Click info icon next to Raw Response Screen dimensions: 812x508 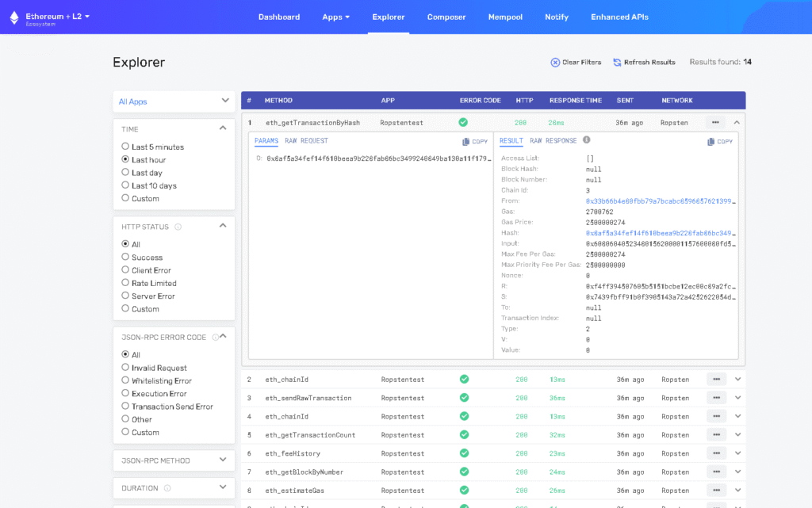point(587,140)
